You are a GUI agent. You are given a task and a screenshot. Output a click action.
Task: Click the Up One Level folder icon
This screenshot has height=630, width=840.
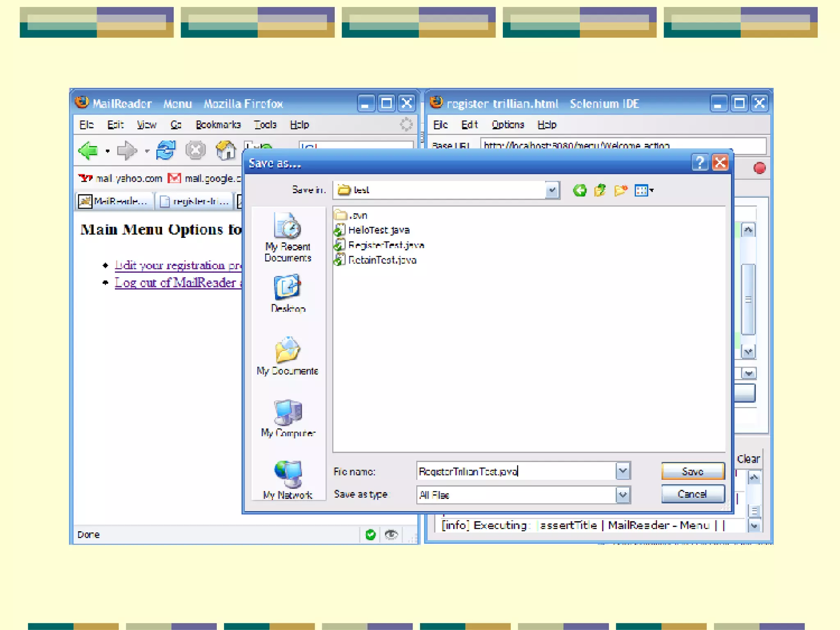coord(600,190)
